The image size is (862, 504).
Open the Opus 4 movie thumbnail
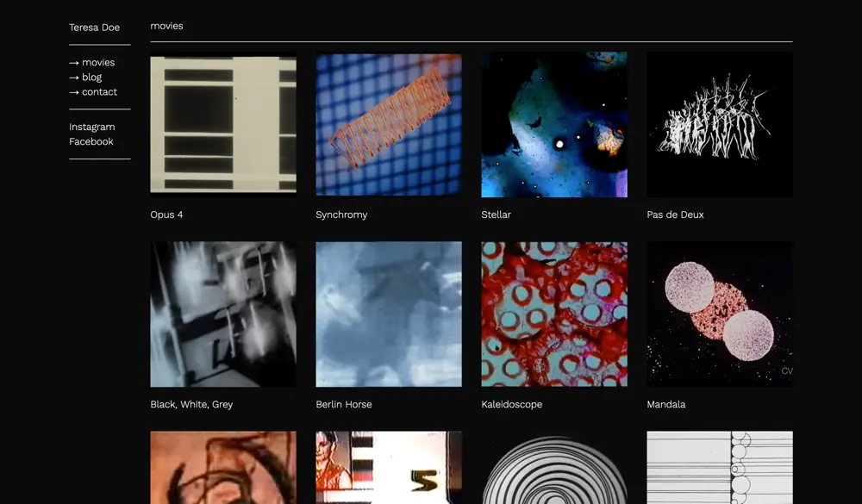(x=223, y=125)
